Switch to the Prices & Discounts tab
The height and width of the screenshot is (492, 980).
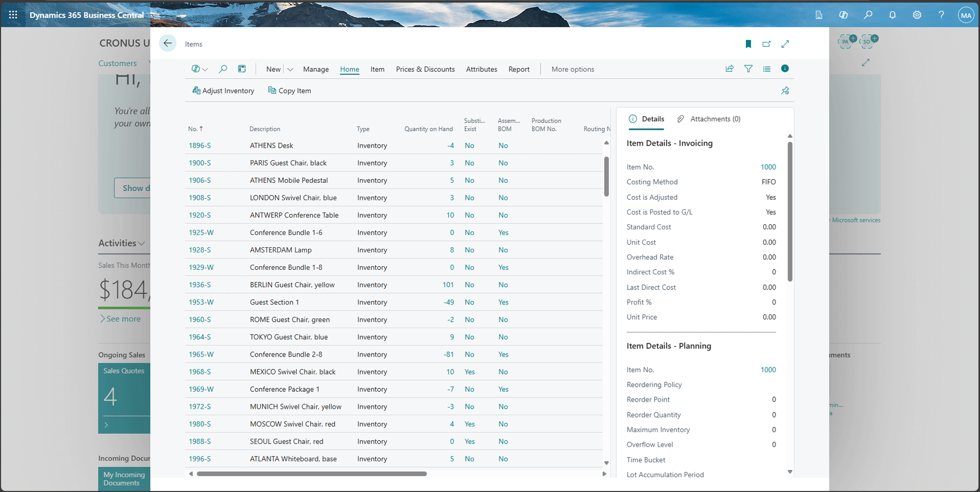pos(425,69)
